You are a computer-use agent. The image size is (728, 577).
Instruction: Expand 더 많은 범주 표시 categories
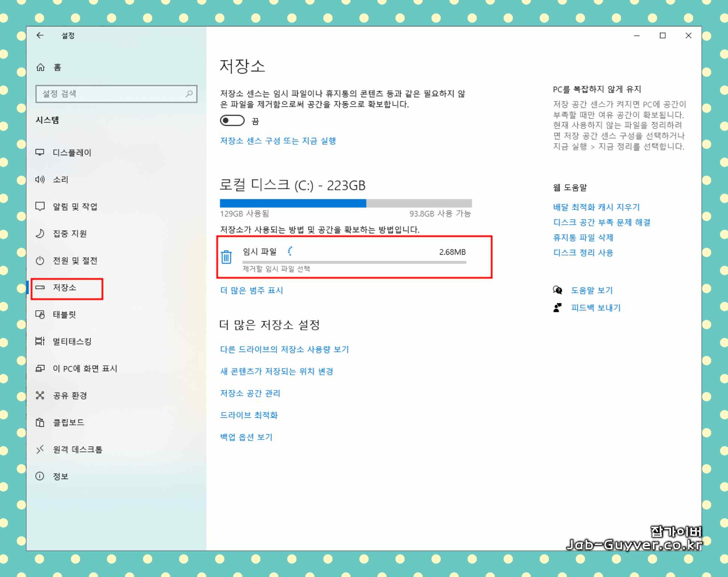coord(251,290)
